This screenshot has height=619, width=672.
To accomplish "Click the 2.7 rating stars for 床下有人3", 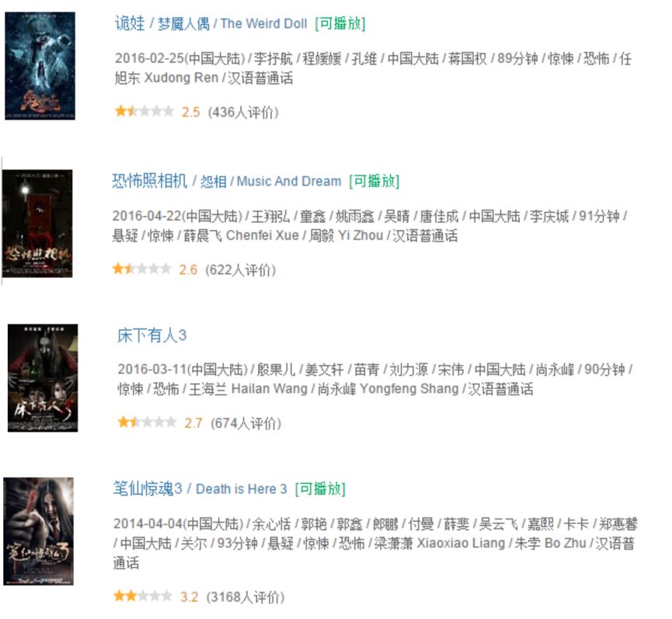I will click(147, 423).
